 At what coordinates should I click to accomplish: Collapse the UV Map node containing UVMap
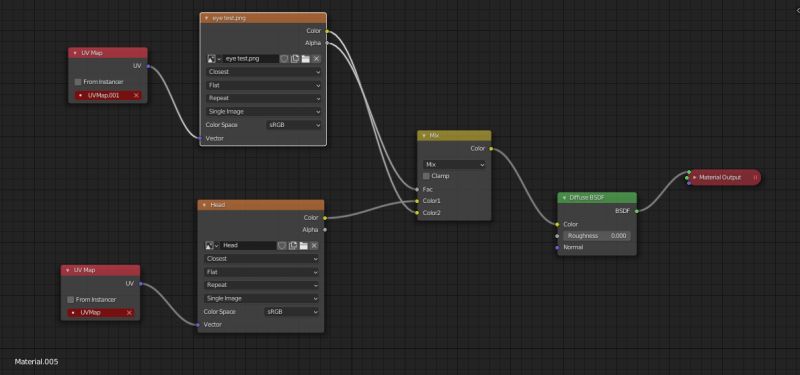coord(68,270)
